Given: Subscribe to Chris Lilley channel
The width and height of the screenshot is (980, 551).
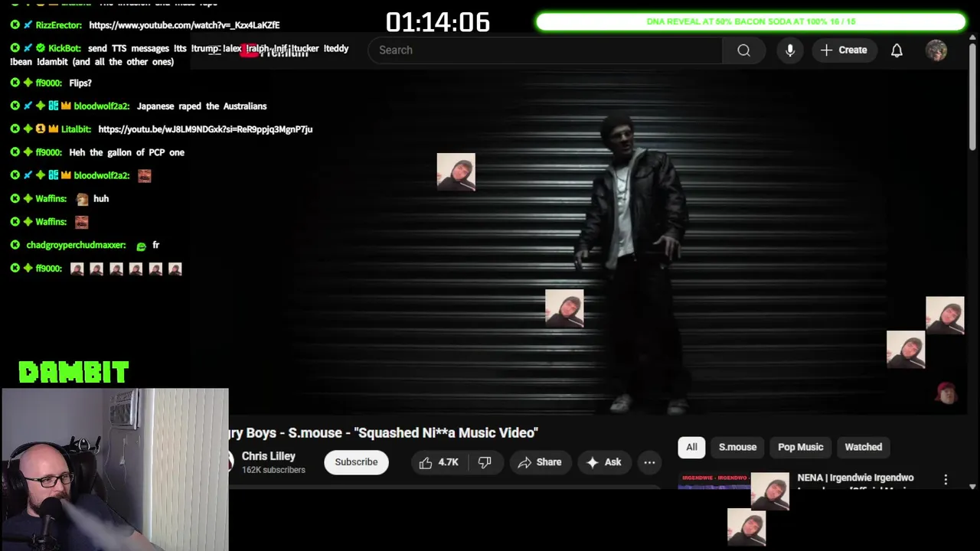Looking at the screenshot, I should click(356, 462).
